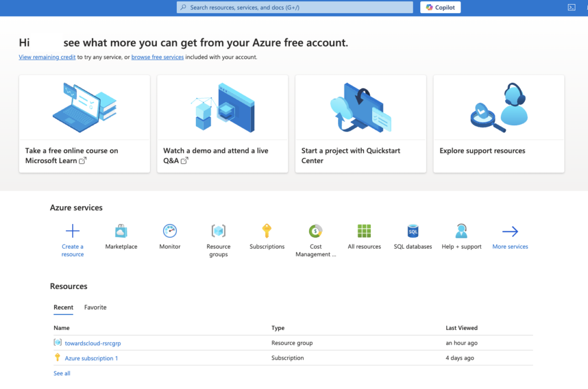Open the Cost Management icon
The image size is (588, 389).
pyautogui.click(x=315, y=230)
